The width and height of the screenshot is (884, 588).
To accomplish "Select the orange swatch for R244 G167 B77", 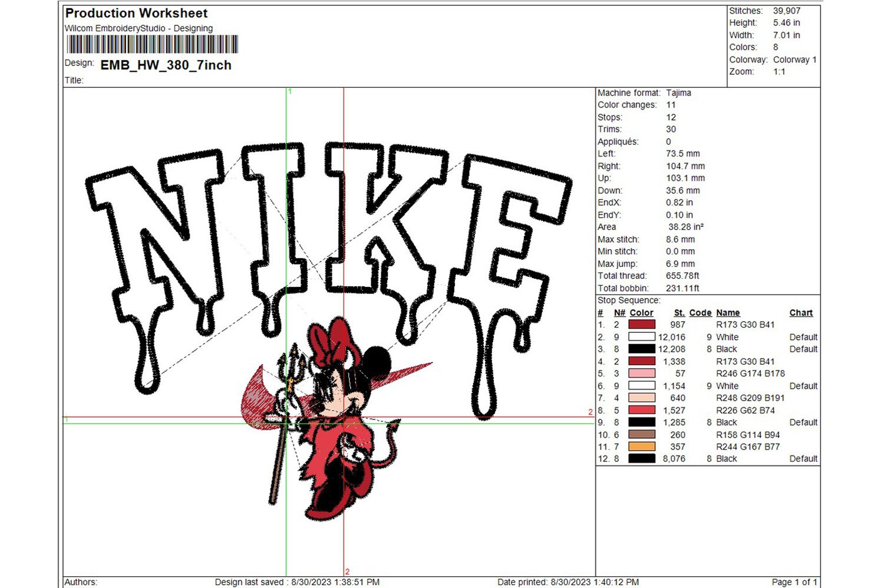I will (x=642, y=447).
